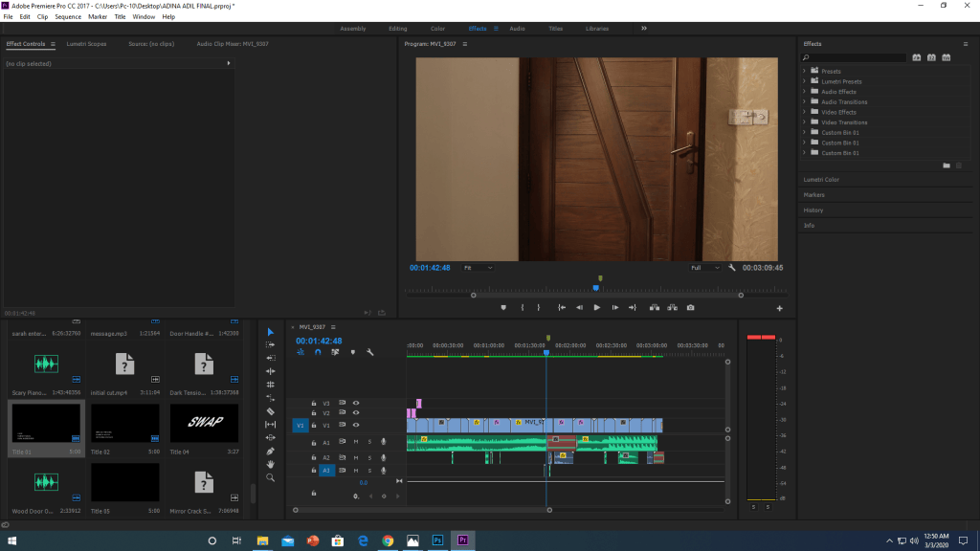Select the Hand tool
Viewport: 980px width, 551px height.
[x=270, y=464]
